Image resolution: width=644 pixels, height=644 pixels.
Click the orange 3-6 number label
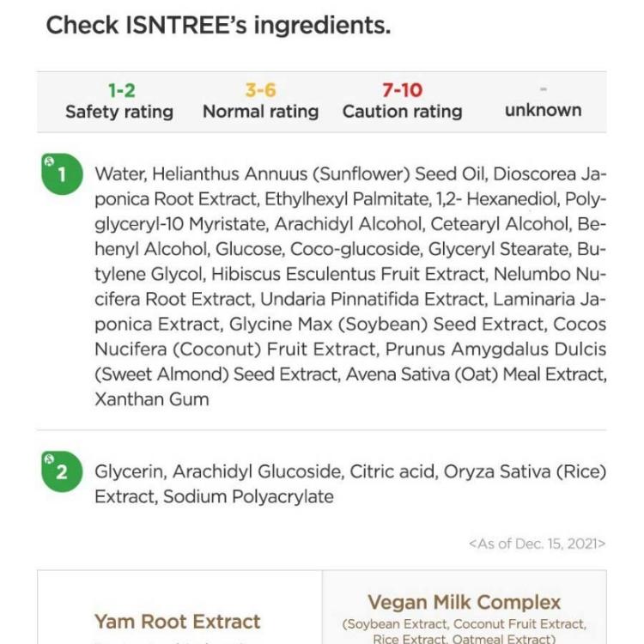pos(261,90)
